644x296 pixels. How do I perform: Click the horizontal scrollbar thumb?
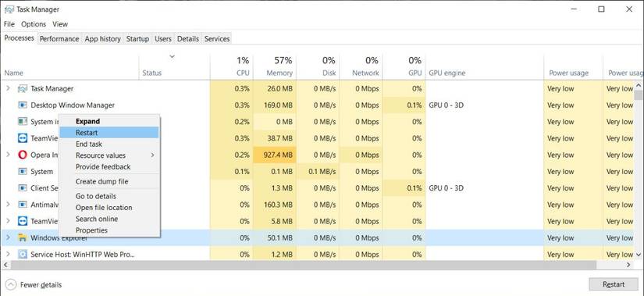303,265
